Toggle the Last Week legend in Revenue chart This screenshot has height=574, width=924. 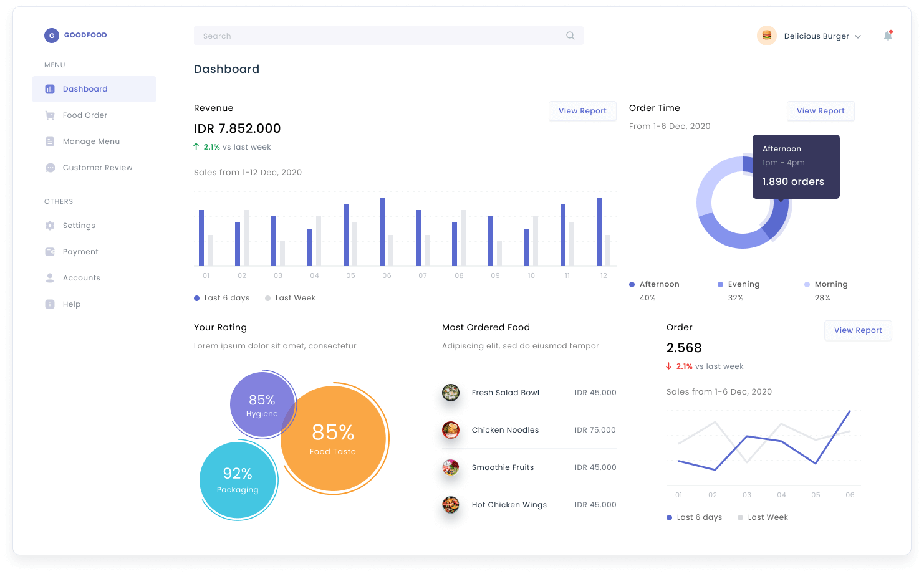point(290,298)
